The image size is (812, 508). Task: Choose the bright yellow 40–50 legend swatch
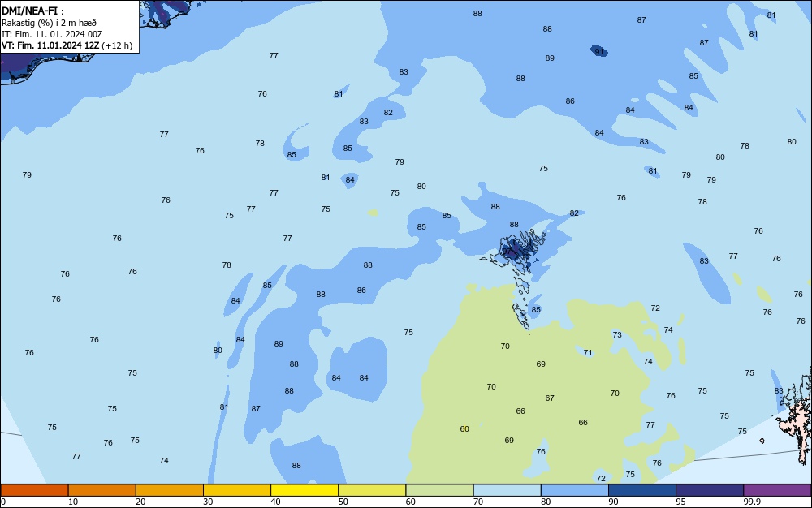point(304,490)
